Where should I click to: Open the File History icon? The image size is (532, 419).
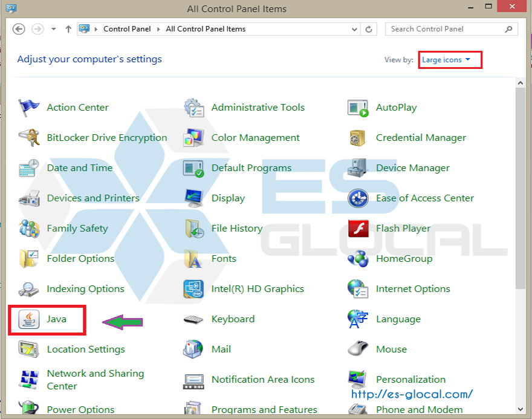pos(195,229)
